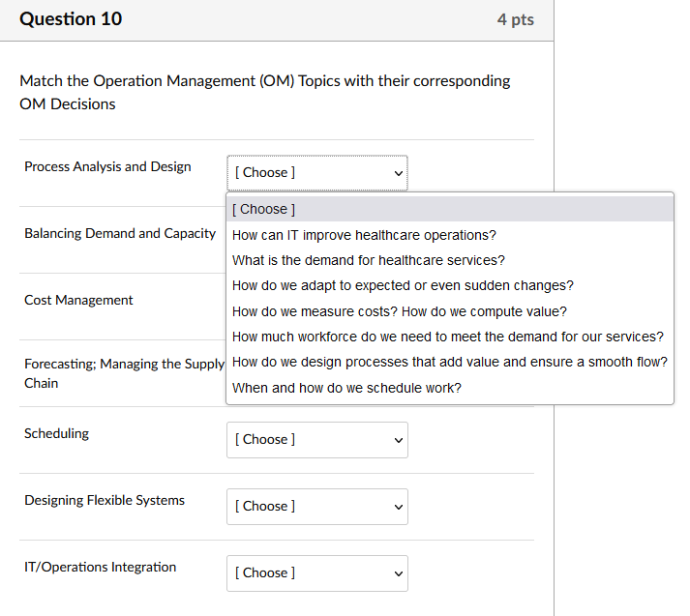
Task: Click the 4 pts score label
Action: point(515,20)
